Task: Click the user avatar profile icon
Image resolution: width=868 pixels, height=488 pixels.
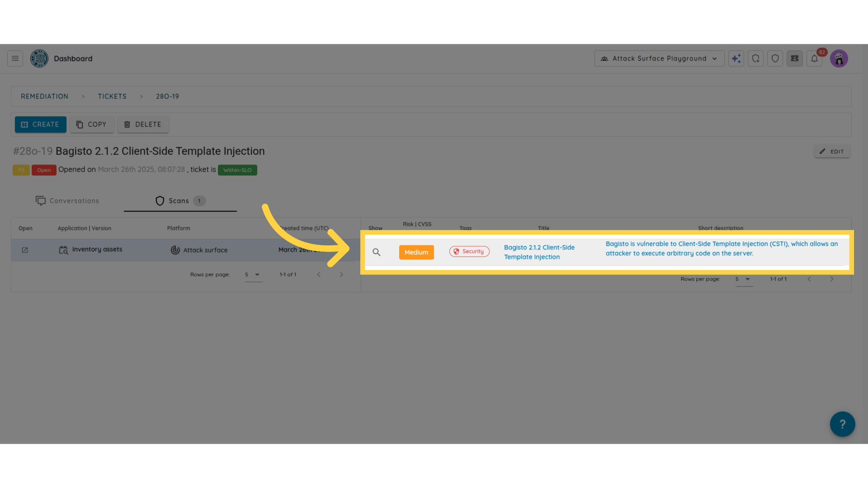Action: [x=839, y=59]
